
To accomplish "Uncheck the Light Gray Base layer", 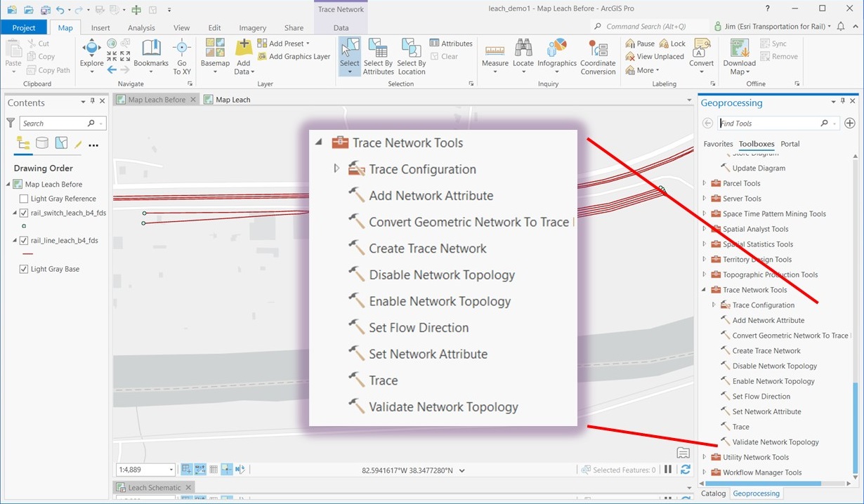I will (25, 269).
